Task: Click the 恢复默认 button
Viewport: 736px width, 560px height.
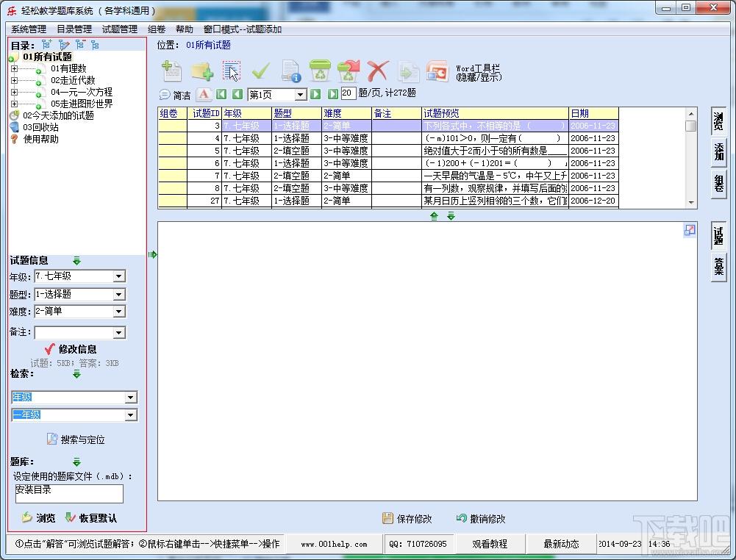Action: (91, 518)
